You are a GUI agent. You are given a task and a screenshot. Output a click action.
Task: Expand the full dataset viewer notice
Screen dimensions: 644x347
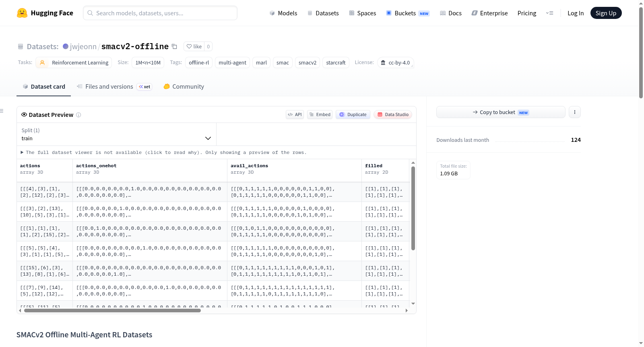point(163,152)
